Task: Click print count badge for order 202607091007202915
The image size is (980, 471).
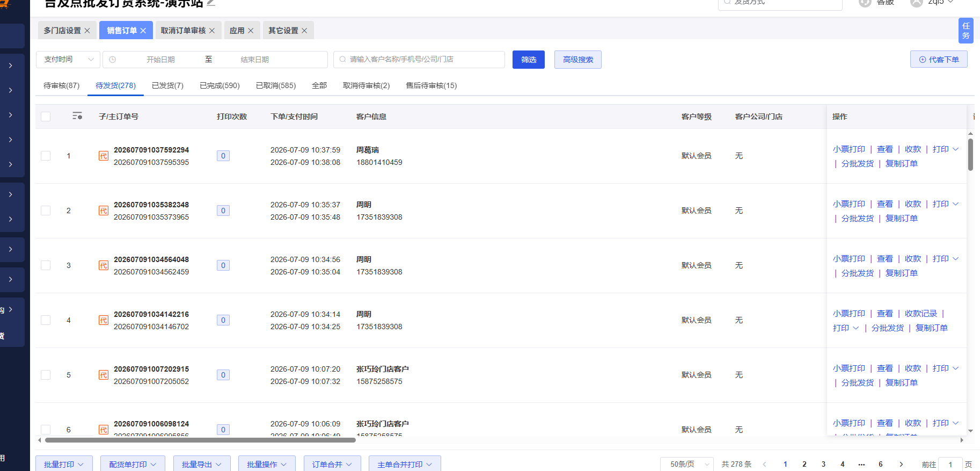Action: (x=223, y=375)
